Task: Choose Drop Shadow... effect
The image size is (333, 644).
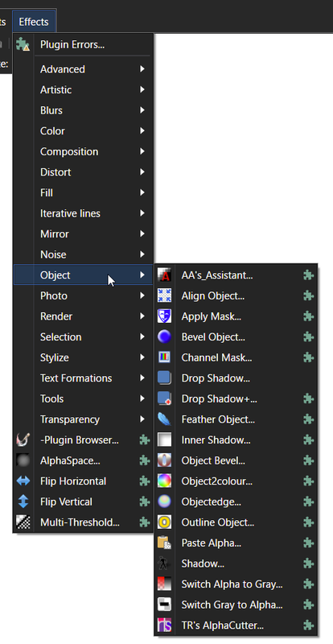Action: coord(236,378)
